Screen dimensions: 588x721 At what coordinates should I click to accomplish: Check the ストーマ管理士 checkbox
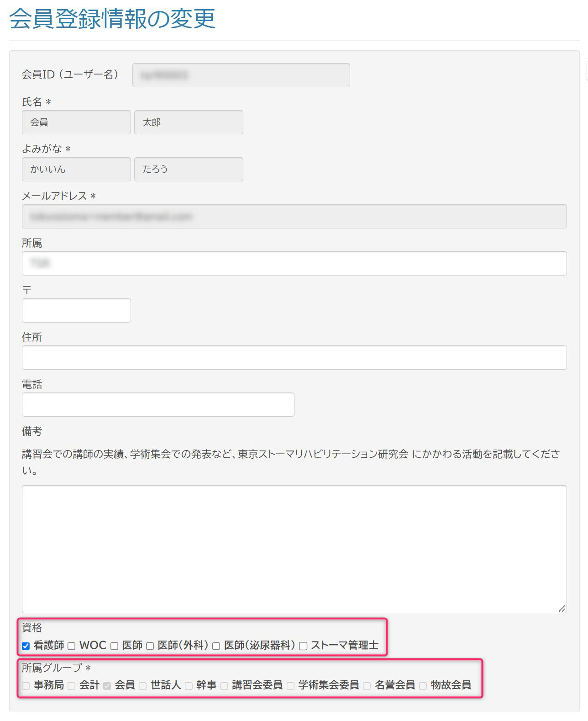pyautogui.click(x=303, y=646)
